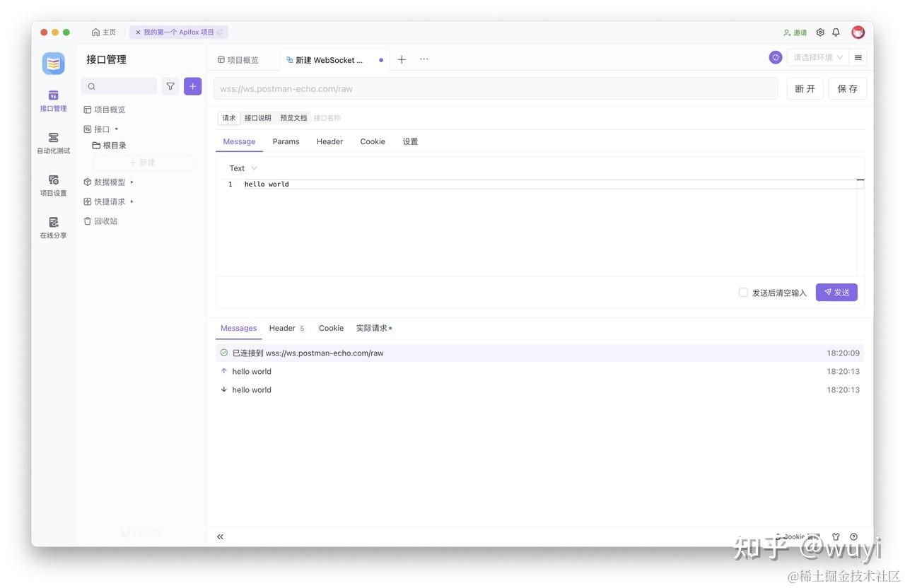This screenshot has height=588, width=905.
Task: Click the purple sync status icon
Action: (776, 57)
